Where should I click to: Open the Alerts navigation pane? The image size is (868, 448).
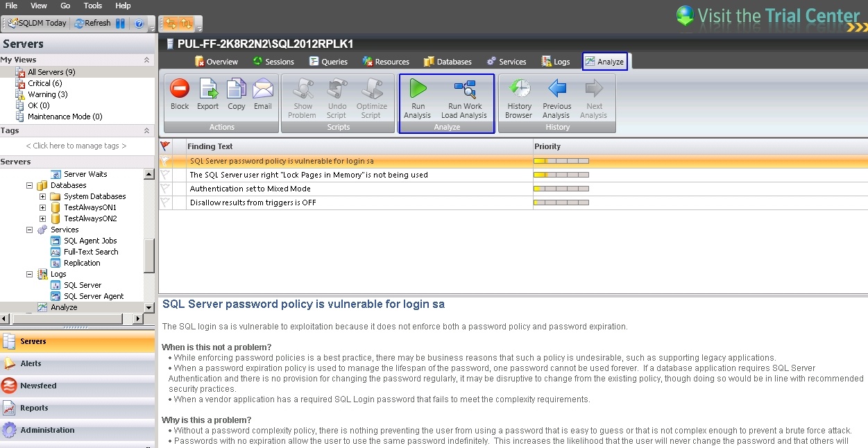pos(78,363)
